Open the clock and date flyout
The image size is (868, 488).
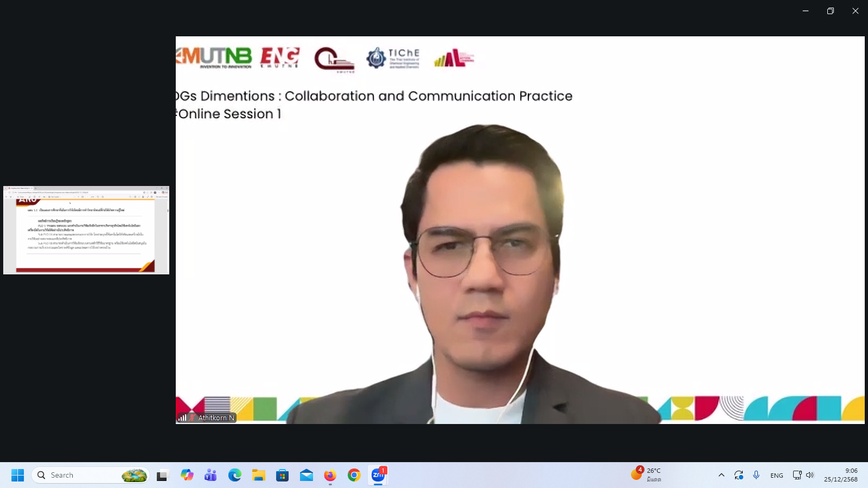841,475
